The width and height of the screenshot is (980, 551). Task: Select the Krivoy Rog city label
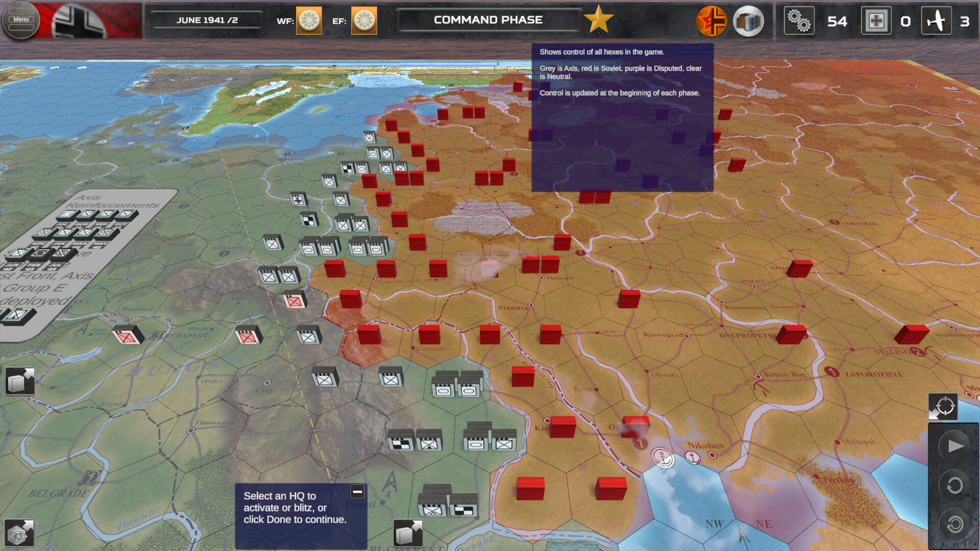pos(785,374)
